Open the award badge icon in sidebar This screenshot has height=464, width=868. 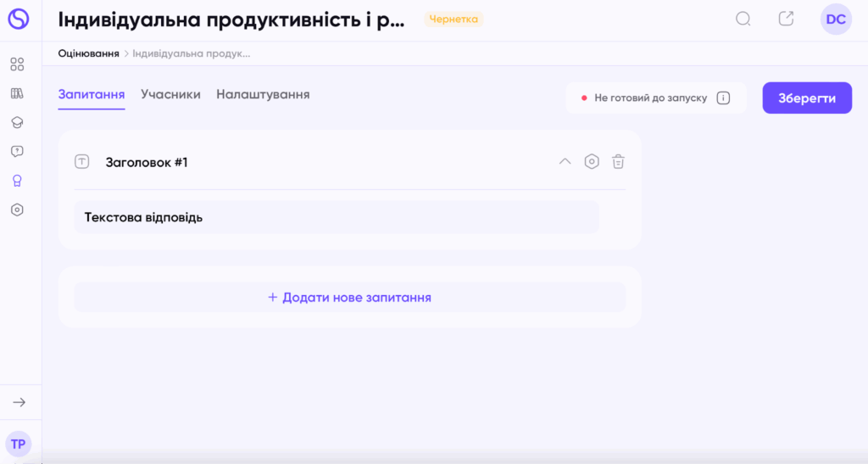click(17, 181)
